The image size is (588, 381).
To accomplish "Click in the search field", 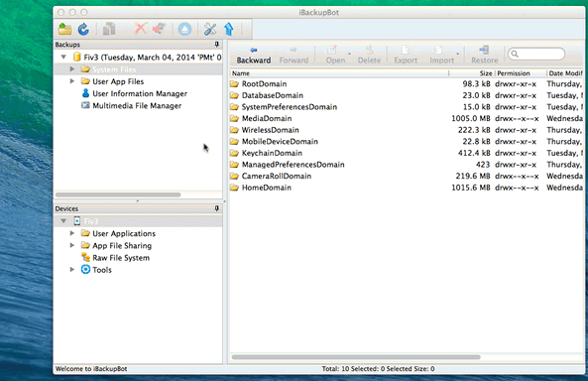I will coord(536,54).
